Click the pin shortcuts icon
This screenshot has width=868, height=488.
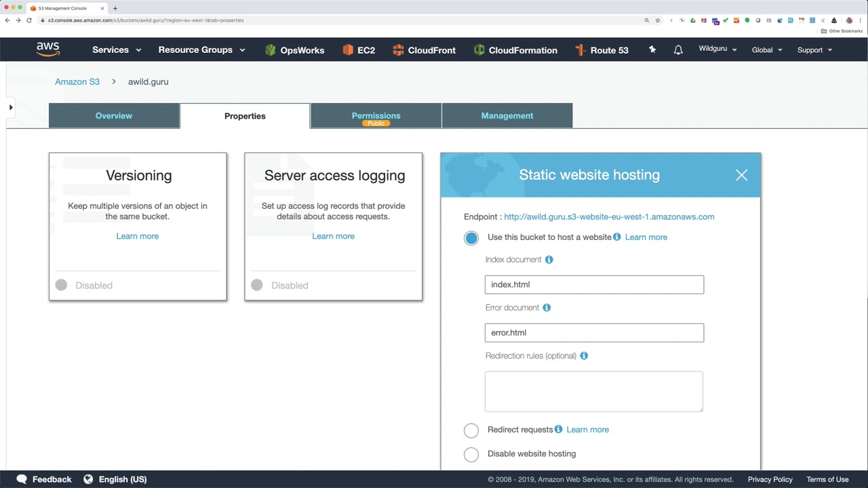pyautogui.click(x=652, y=49)
